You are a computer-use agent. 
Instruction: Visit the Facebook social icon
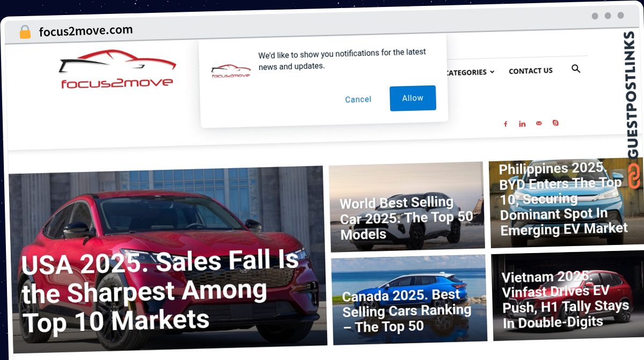pos(505,124)
